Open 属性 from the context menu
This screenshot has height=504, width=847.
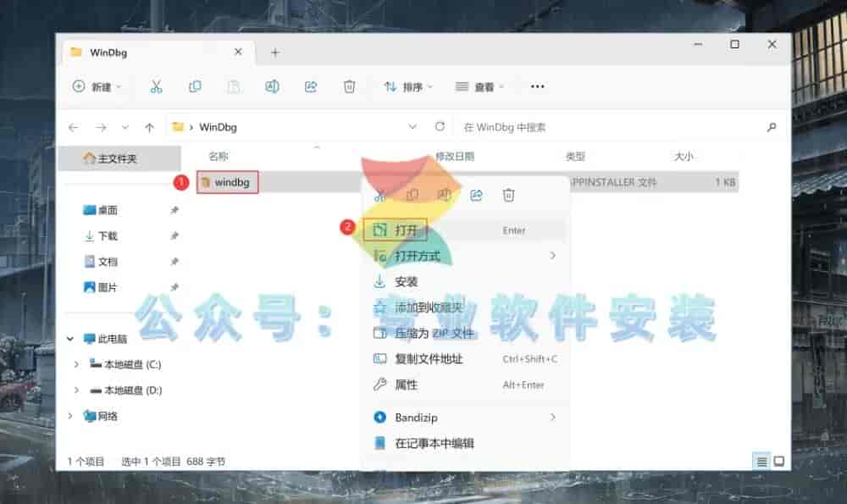pyautogui.click(x=465, y=385)
